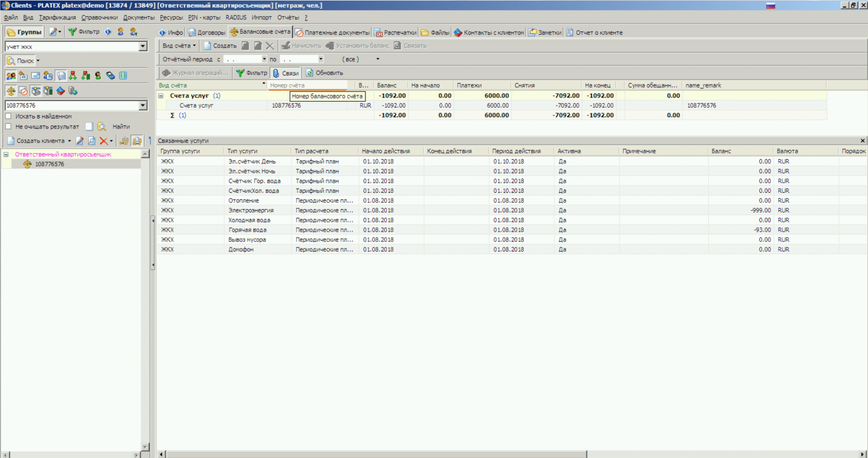Click the Russian flag language icon
868x458 pixels.
(771, 5)
